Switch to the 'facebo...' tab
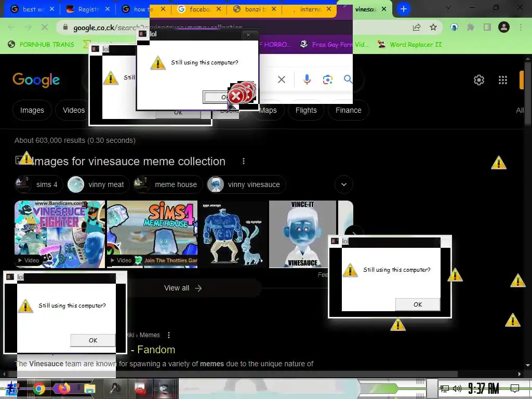Viewport: 532px width, 399px height. (199, 9)
